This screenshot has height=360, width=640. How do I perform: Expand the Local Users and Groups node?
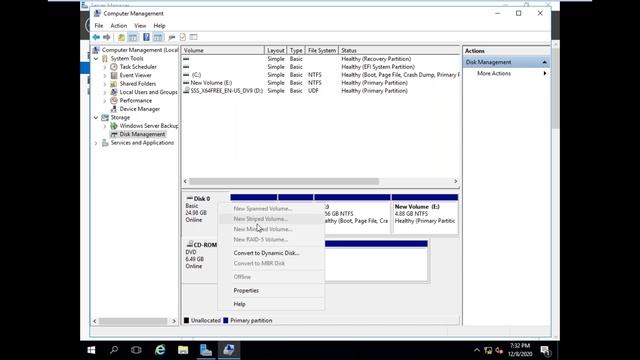pos(105,92)
